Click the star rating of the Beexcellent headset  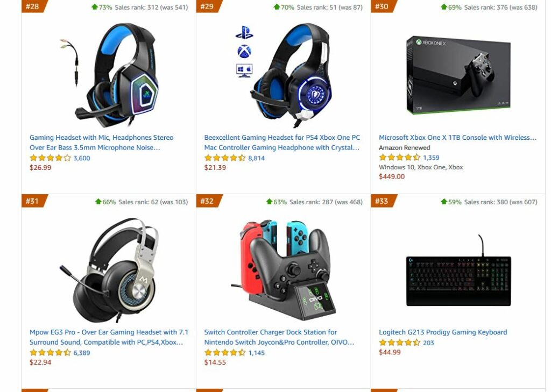[225, 158]
